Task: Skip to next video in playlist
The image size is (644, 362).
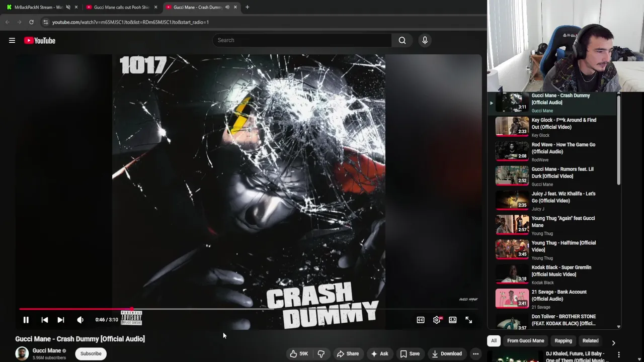Action: (60, 320)
